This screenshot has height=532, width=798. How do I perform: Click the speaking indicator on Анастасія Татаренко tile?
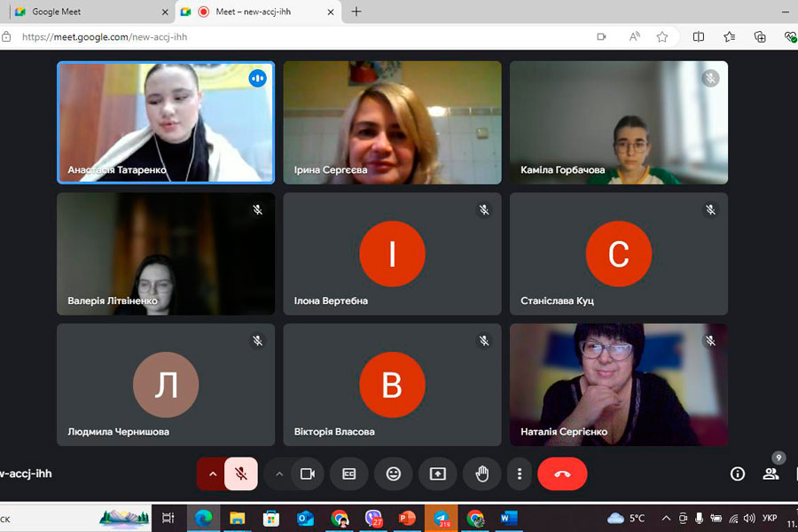point(257,78)
